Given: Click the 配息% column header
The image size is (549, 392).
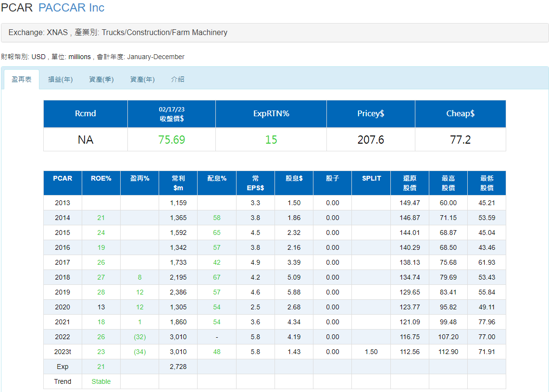Looking at the screenshot, I should click(x=217, y=183).
